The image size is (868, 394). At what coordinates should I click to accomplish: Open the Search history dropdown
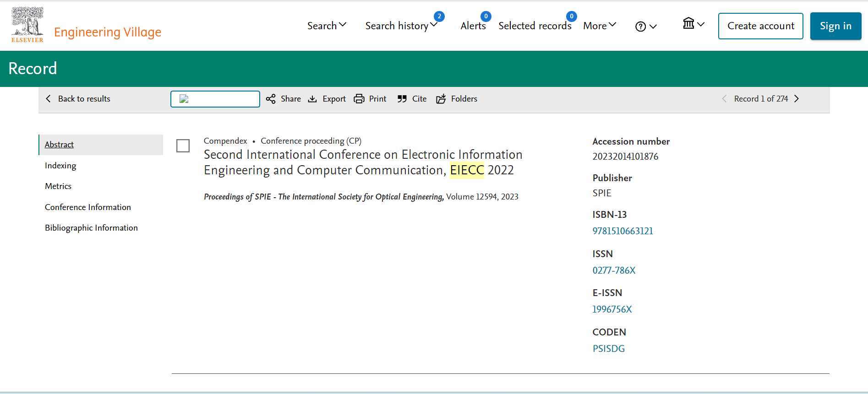click(401, 26)
